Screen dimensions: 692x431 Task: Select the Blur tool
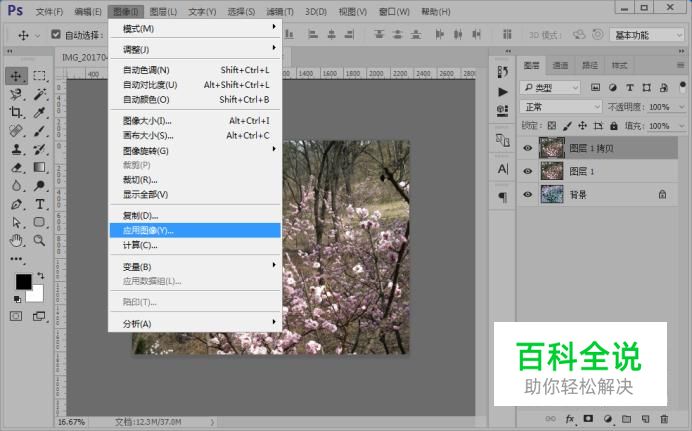(x=16, y=186)
